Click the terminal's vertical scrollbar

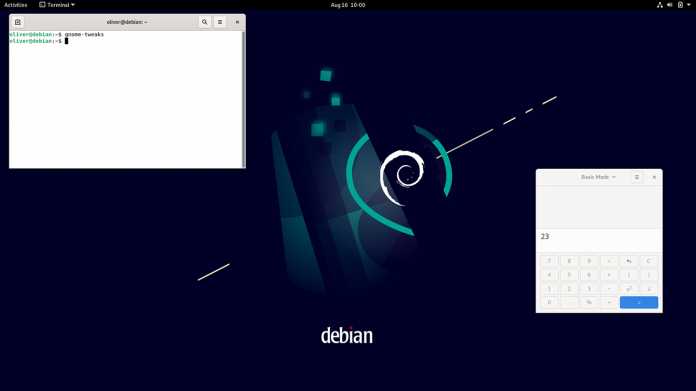243,99
